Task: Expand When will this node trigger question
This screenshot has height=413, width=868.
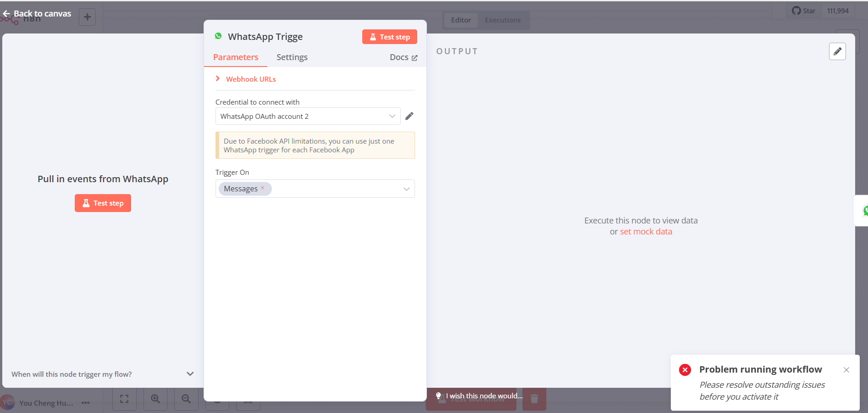Action: (103, 374)
